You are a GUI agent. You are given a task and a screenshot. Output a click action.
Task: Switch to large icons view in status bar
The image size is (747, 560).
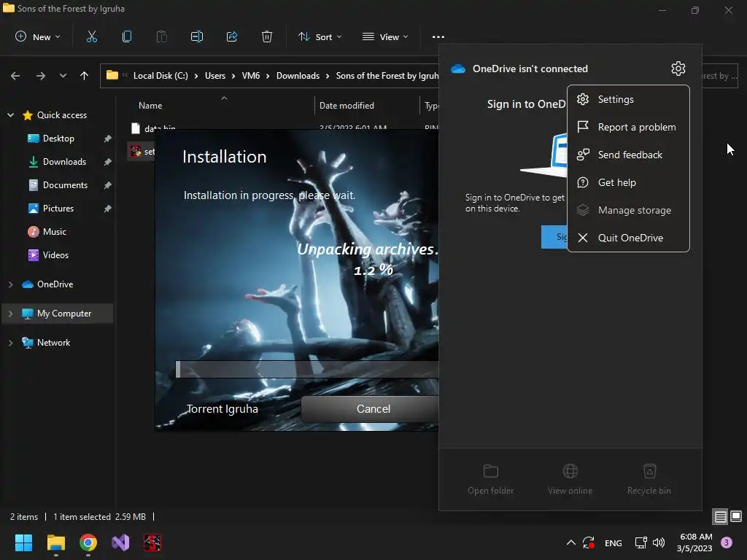[736, 517]
